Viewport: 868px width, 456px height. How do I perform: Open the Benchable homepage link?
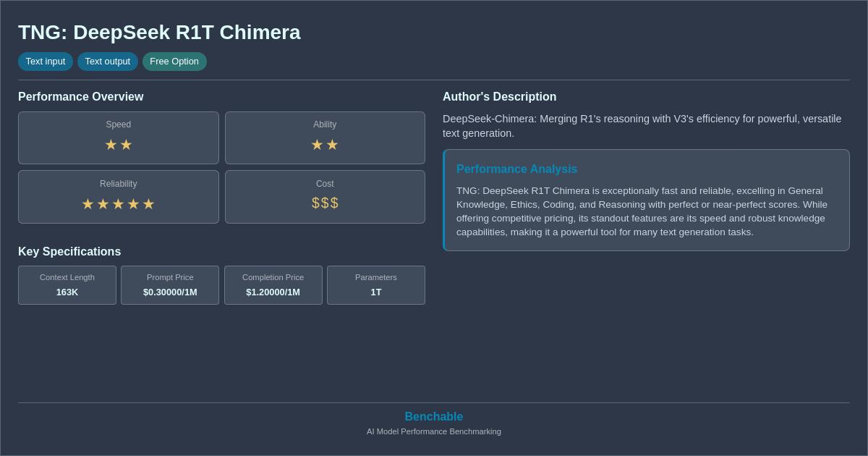(x=433, y=416)
